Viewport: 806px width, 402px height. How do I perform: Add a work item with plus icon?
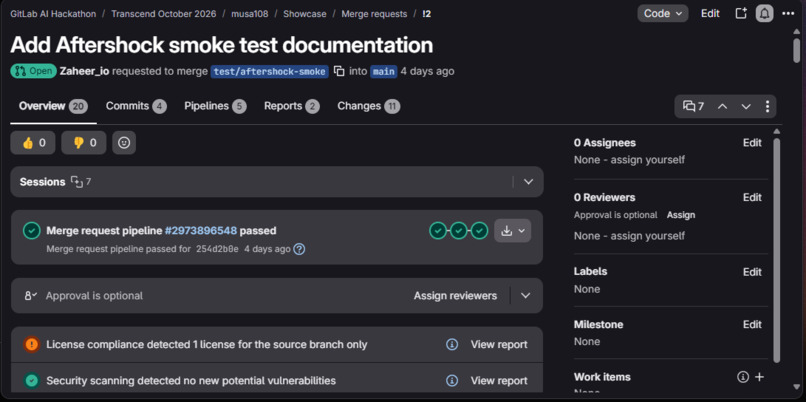(x=759, y=377)
